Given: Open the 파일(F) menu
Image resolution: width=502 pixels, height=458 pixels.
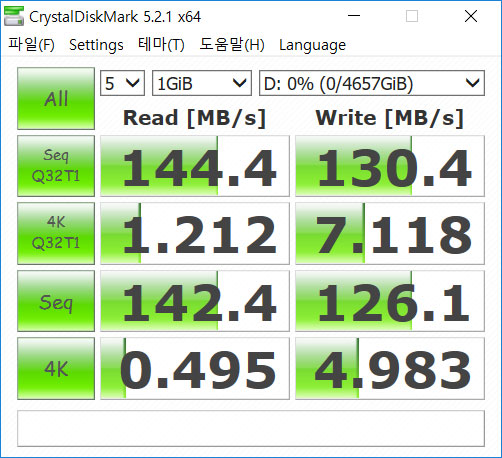Looking at the screenshot, I should [32, 44].
